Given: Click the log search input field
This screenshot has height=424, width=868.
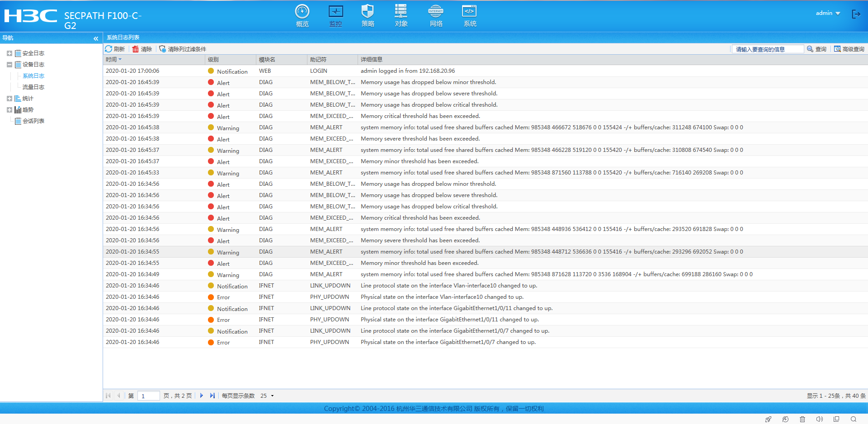Looking at the screenshot, I should coord(768,49).
